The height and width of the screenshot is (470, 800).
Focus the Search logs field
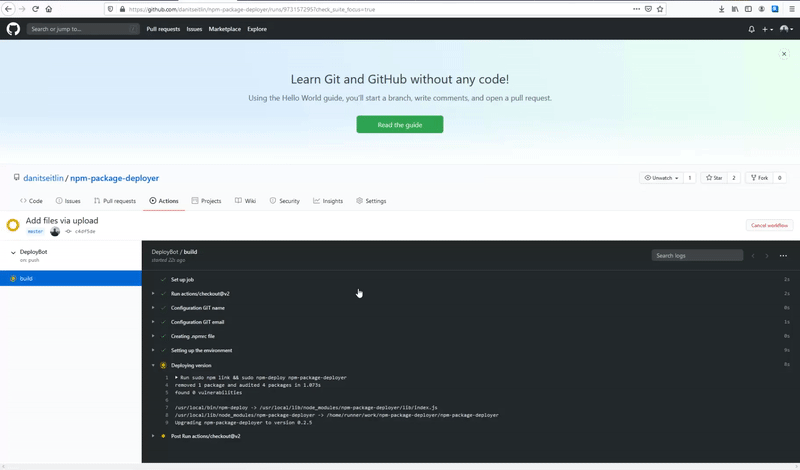click(x=697, y=255)
